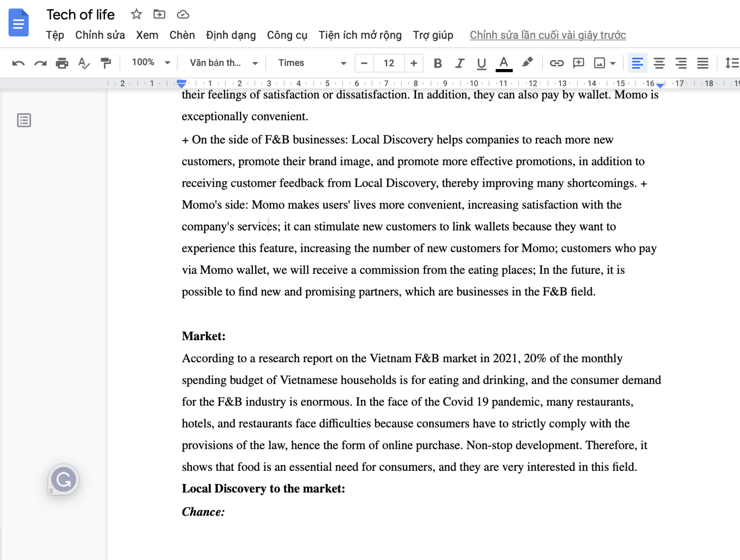Viewport: 740px width, 560px height.
Task: Toggle bold formatting
Action: 438,63
